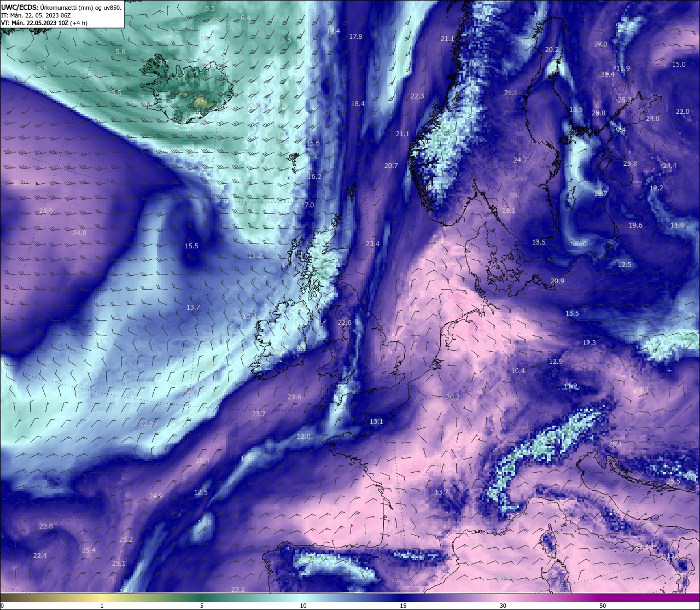The image size is (700, 610).
Task: Click the 12.3 value label
Action: [589, 343]
